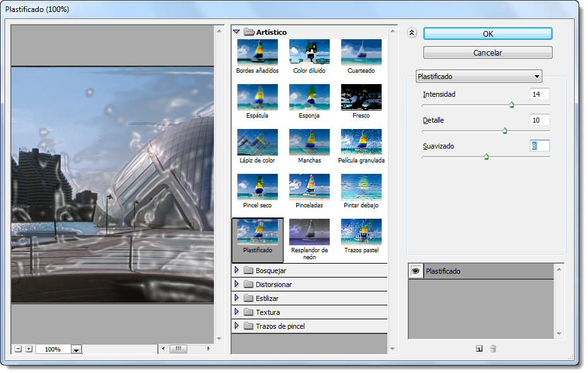This screenshot has width=588, height=373.
Task: Click the effect layers scroll up arrow
Action: point(559,269)
